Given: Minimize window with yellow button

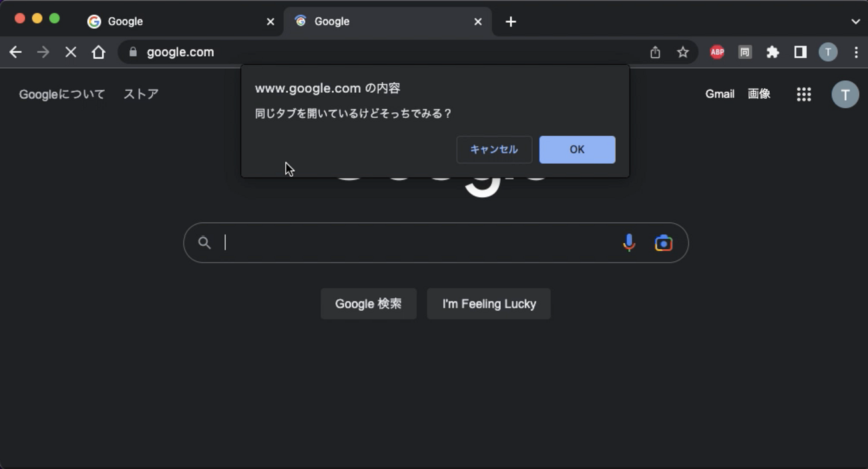Looking at the screenshot, I should pyautogui.click(x=37, y=19).
